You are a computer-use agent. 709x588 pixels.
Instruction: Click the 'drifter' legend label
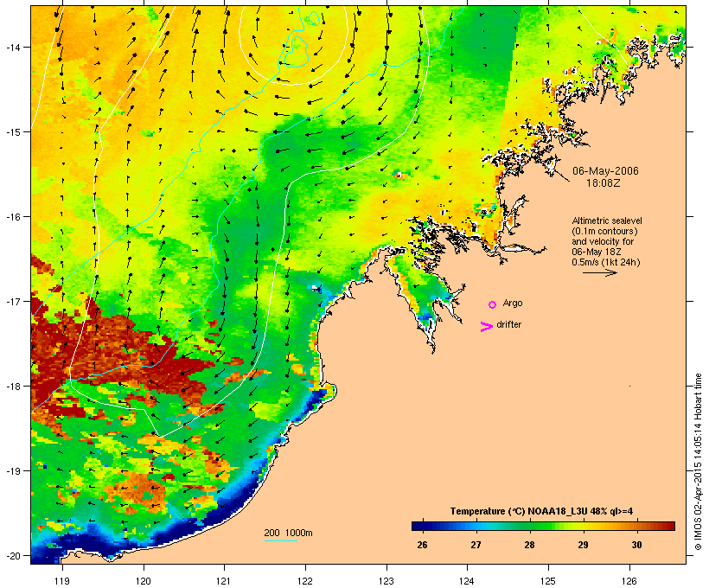click(x=508, y=324)
